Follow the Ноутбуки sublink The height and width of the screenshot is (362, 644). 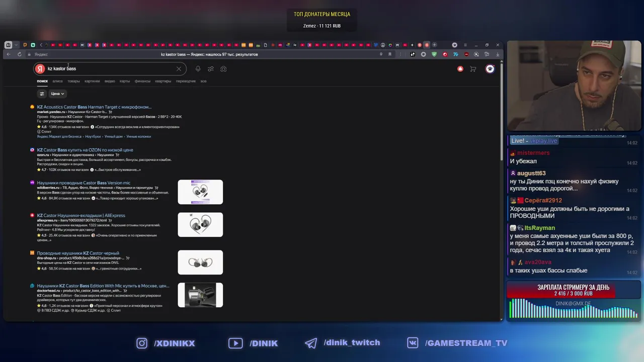pos(93,136)
